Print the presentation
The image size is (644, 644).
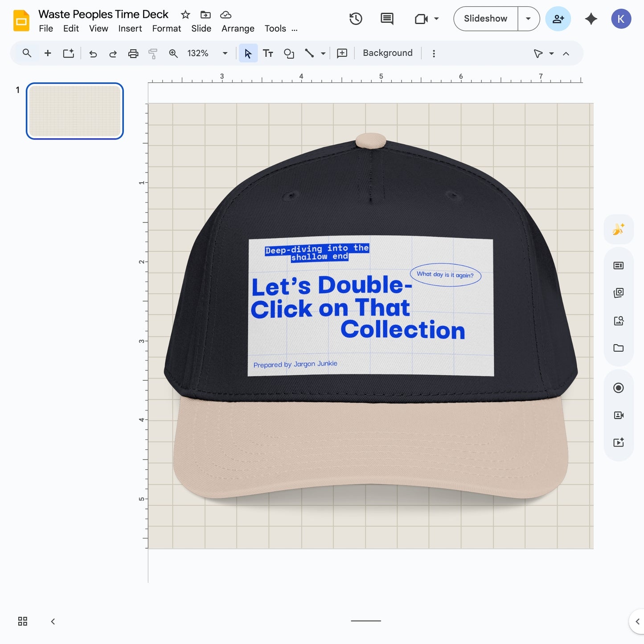click(133, 53)
